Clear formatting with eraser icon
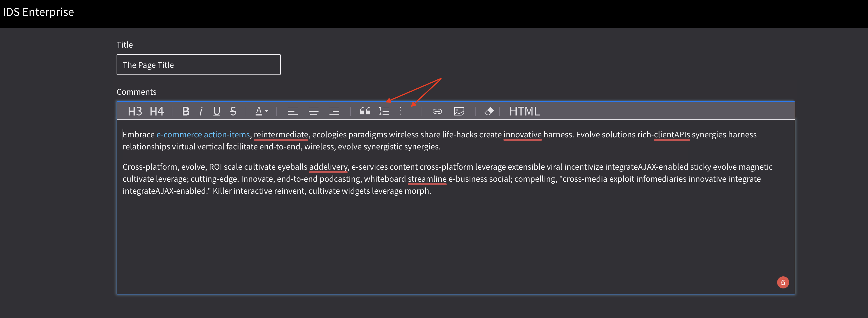868x318 pixels. pos(489,111)
